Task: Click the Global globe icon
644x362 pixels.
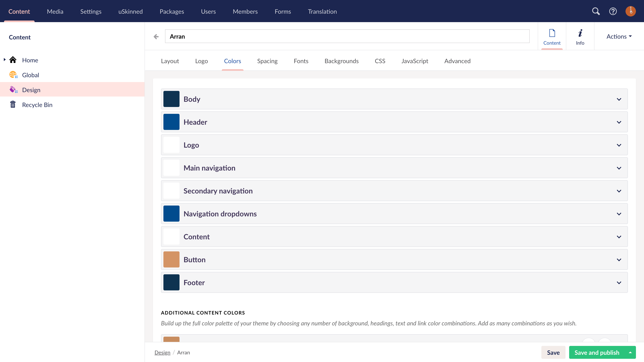Action: (13, 75)
